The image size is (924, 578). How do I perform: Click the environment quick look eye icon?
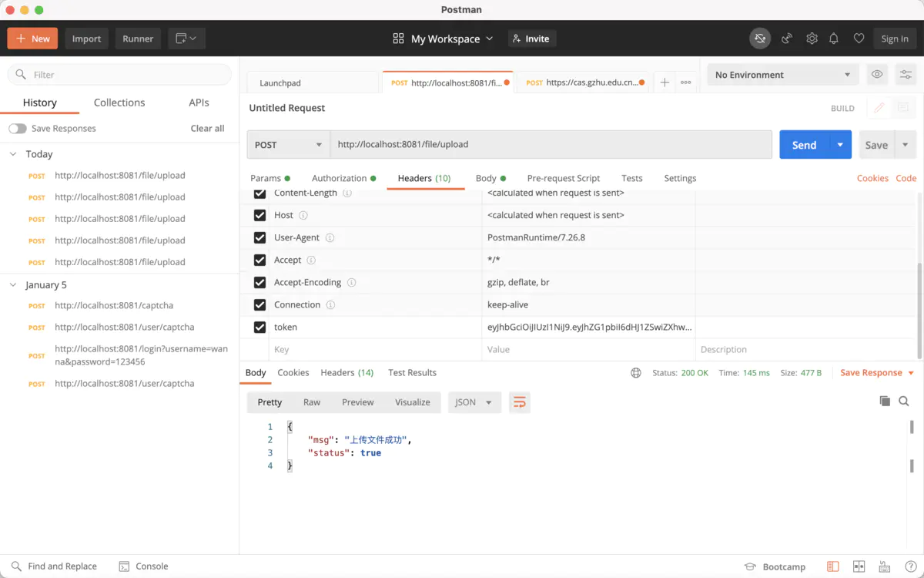[x=876, y=75]
